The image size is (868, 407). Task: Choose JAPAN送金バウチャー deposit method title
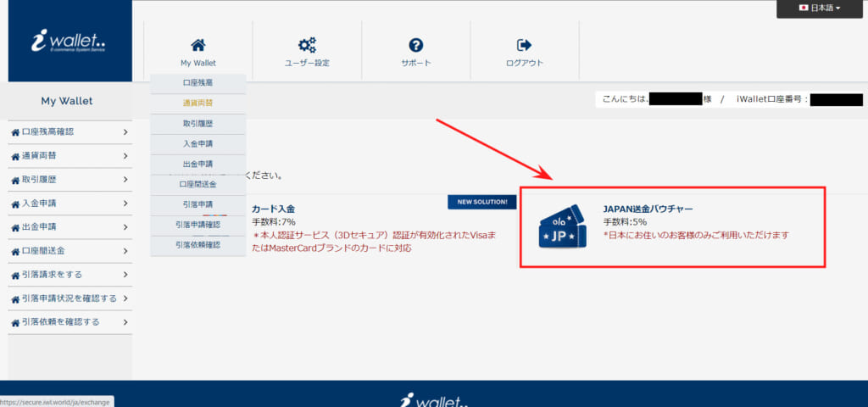[648, 209]
